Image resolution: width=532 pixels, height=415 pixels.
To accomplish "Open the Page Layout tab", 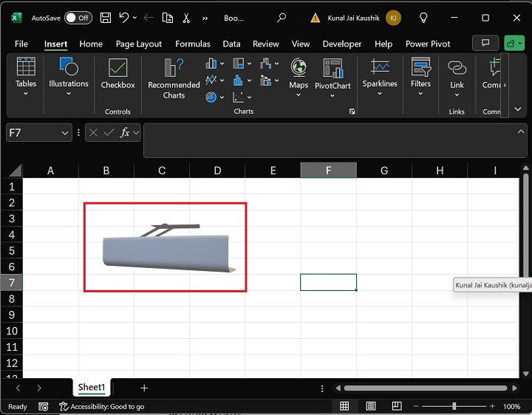I will (139, 44).
